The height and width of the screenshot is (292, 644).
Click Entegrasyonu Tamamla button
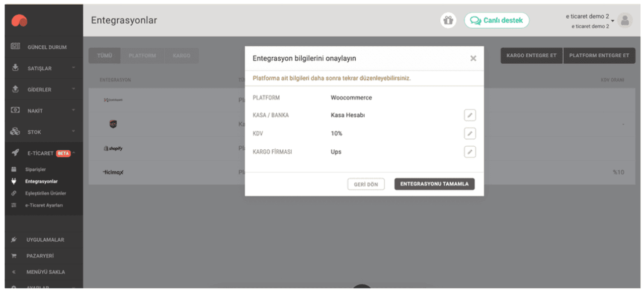coord(434,184)
